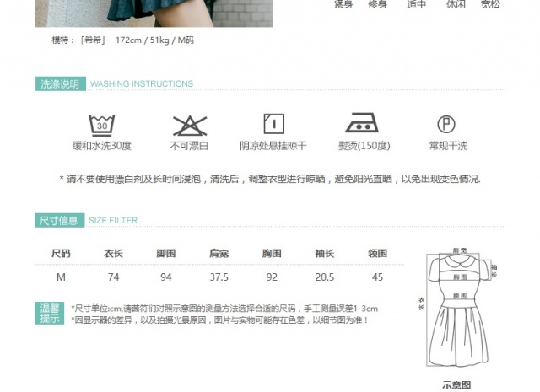540x392 pixels.
Task: Click the 示意图 caption below the dress
Action: pos(456,385)
